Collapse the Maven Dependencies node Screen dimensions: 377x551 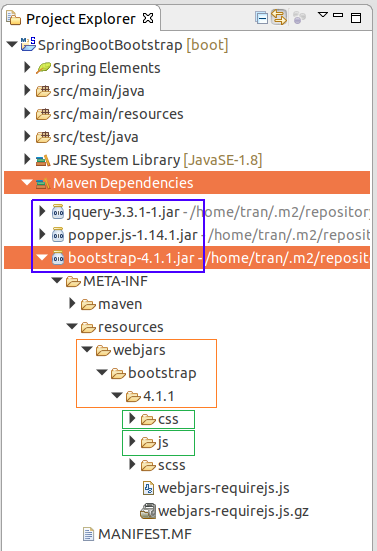27,182
